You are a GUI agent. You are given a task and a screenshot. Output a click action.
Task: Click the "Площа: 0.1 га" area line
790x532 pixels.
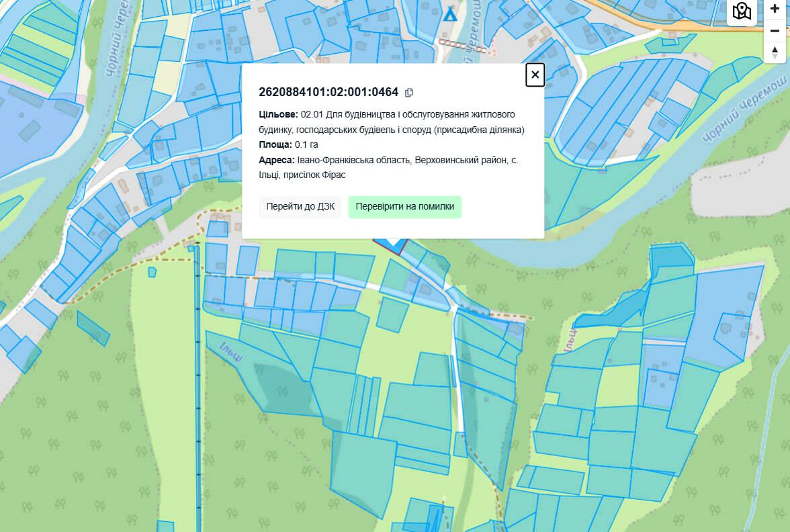click(x=288, y=144)
